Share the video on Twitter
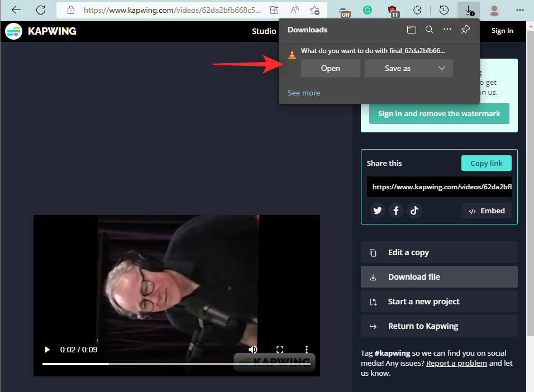Image resolution: width=534 pixels, height=392 pixels. click(x=378, y=211)
